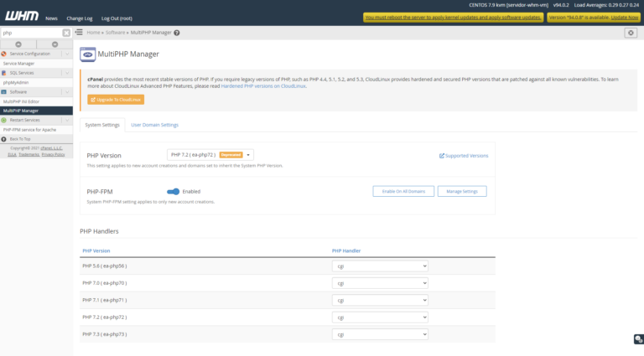Click the Back To Top arrow icon
644x356 pixels.
pyautogui.click(x=3, y=139)
